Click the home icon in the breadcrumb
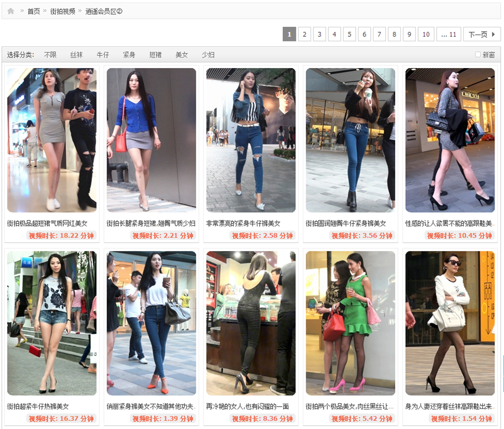The height and width of the screenshot is (429, 504). click(11, 11)
